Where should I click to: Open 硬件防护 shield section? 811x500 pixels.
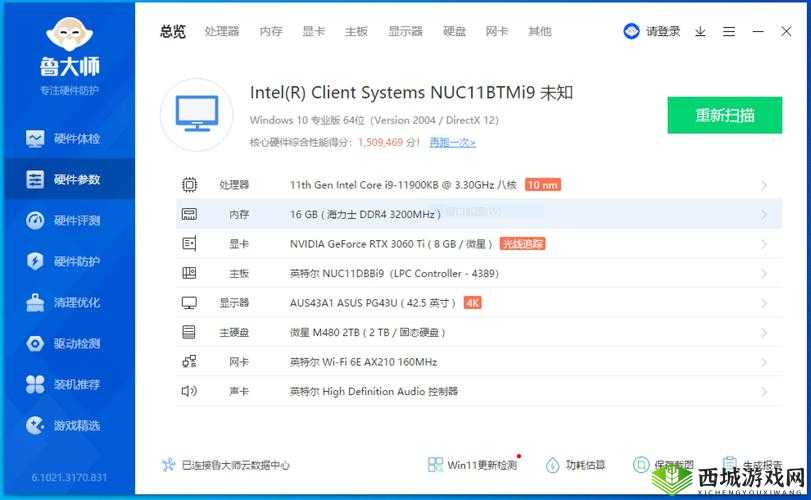(66, 262)
